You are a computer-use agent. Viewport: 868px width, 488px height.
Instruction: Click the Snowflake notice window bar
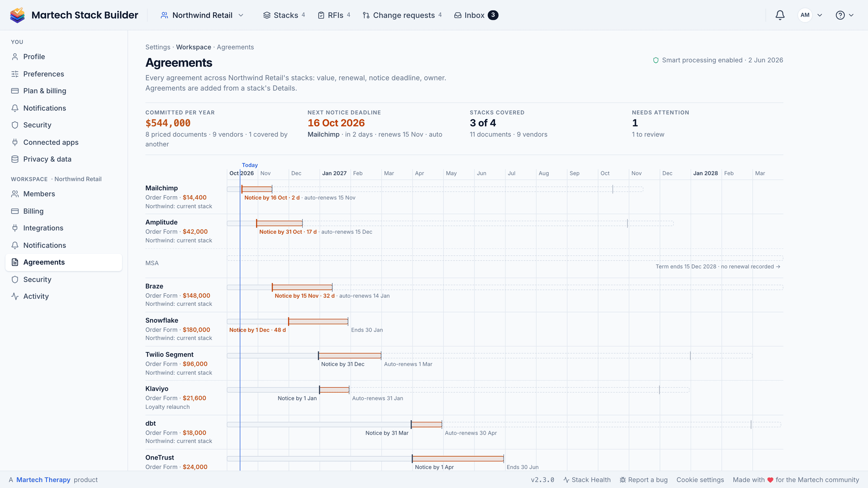pyautogui.click(x=318, y=322)
